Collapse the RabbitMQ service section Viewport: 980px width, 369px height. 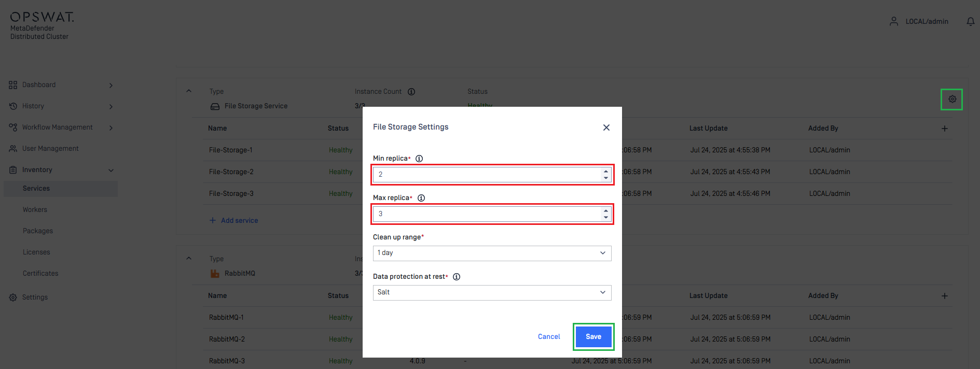tap(189, 259)
